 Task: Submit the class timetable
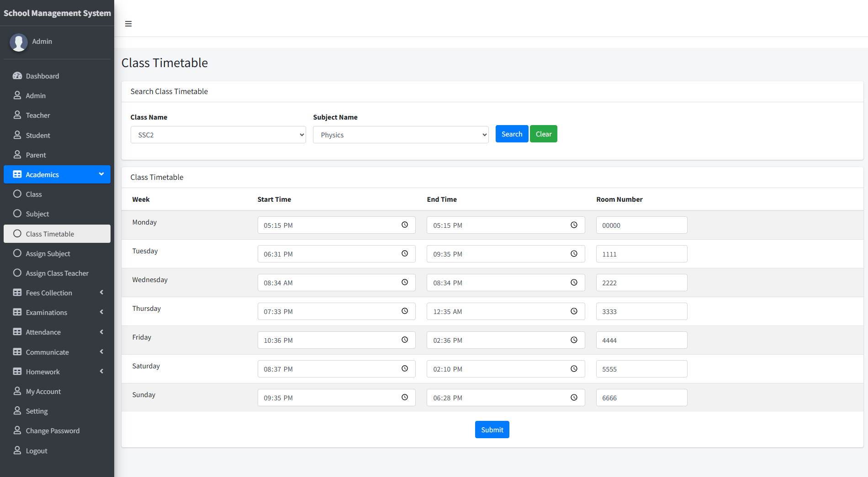[492, 430]
